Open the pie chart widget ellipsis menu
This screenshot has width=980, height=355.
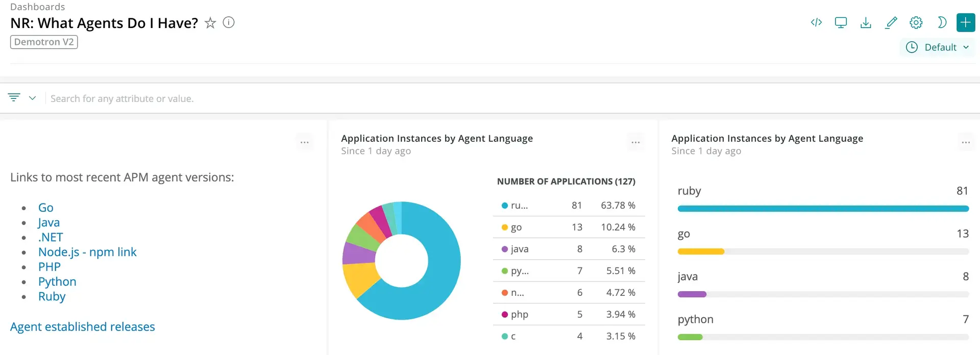click(635, 143)
